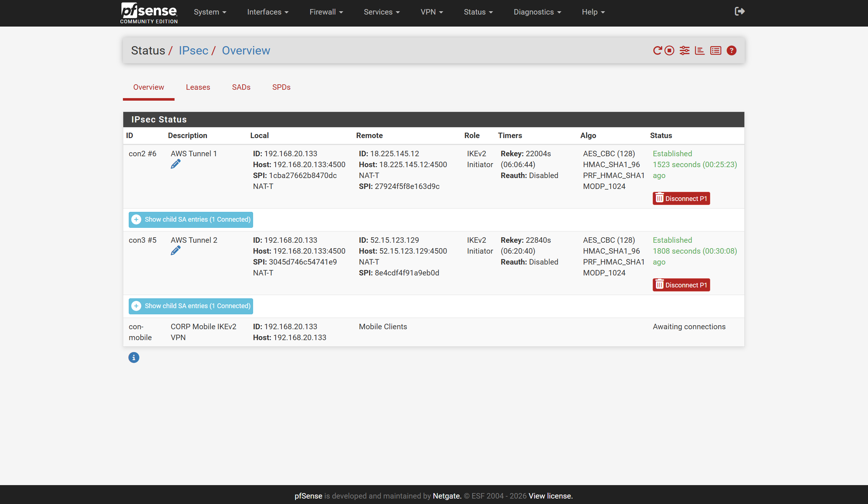Viewport: 868px width, 504px height.
Task: Click the logout icon in the navbar
Action: [x=739, y=12]
